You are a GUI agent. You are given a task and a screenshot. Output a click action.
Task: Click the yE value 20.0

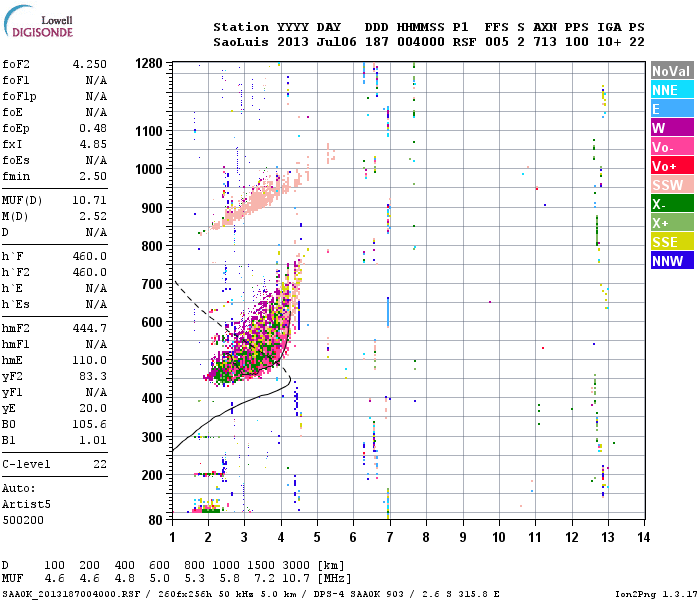[x=93, y=408]
